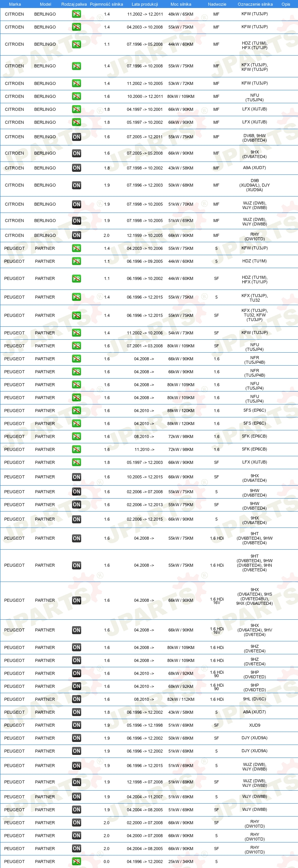Click the PB fuel icon in the Berlingo 48kW / 65KM row
Image resolution: width=298 pixels, height=868 pixels.
coord(77,14)
